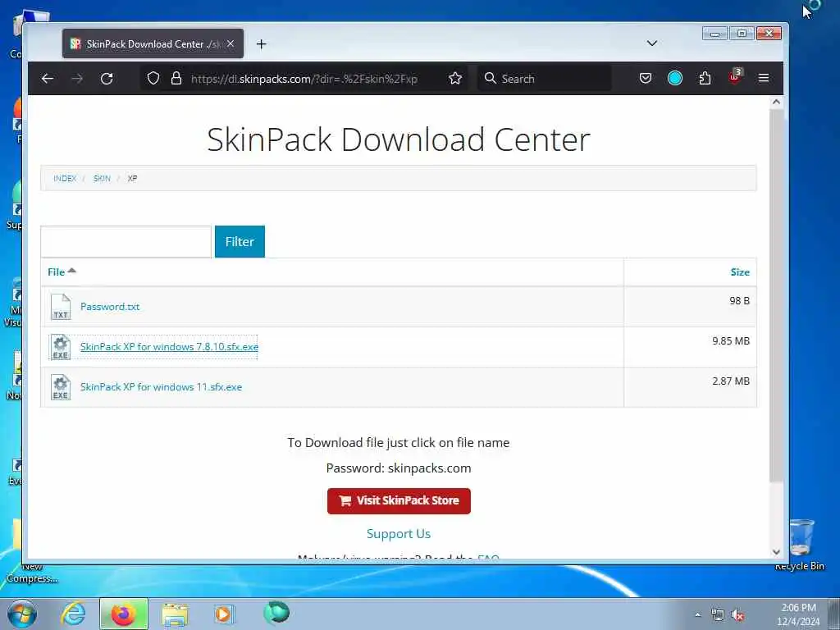
Task: Show hidden tray icons arrow
Action: (x=697, y=615)
